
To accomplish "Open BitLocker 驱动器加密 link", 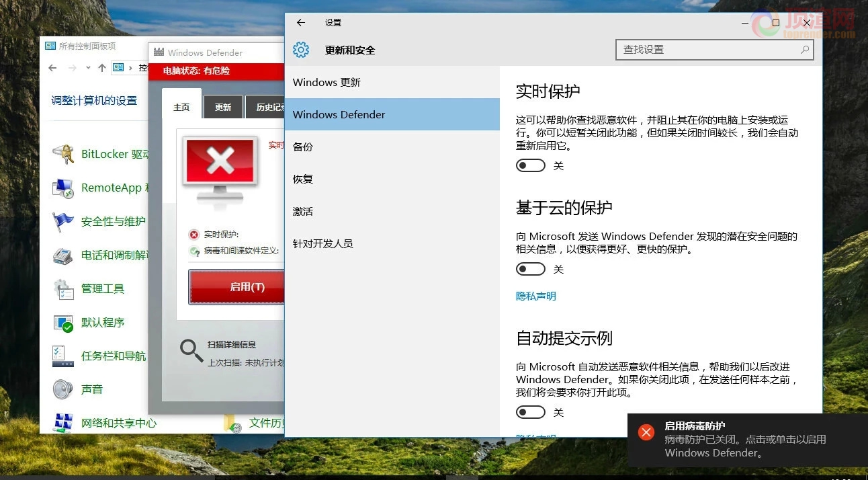I will pyautogui.click(x=115, y=154).
